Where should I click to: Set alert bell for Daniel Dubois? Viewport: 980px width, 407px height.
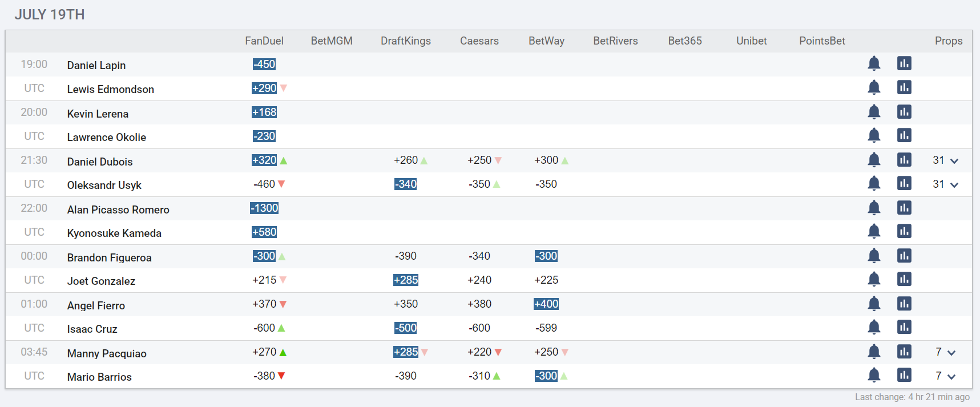point(874,160)
